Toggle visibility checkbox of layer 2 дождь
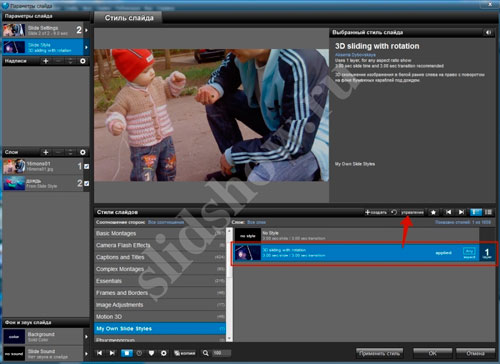500x364 pixels. [87, 183]
